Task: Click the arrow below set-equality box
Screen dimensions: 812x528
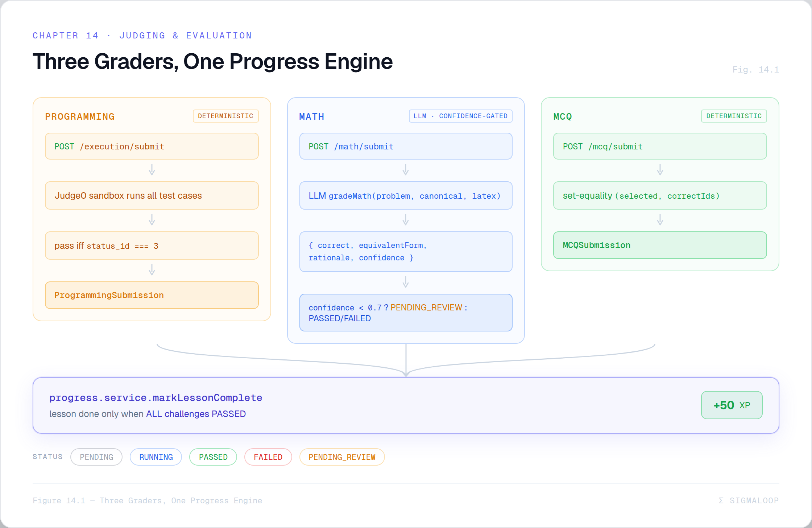Action: click(x=660, y=220)
